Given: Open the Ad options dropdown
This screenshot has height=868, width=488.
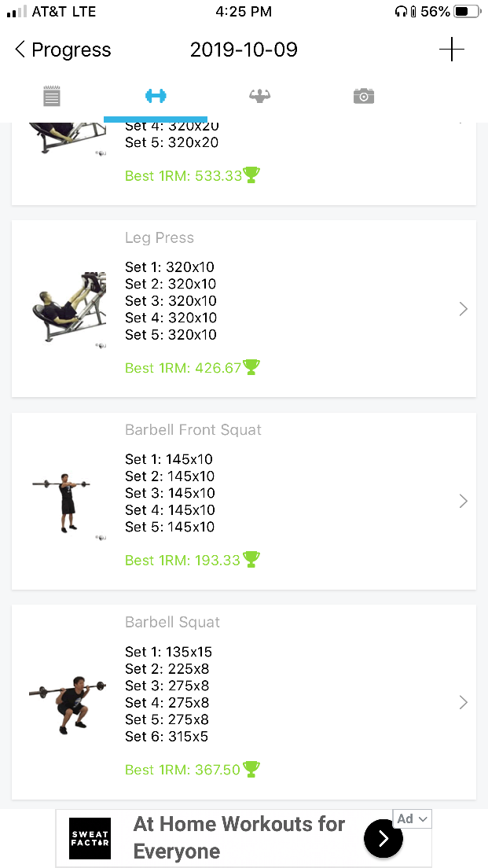Looking at the screenshot, I should [x=413, y=818].
